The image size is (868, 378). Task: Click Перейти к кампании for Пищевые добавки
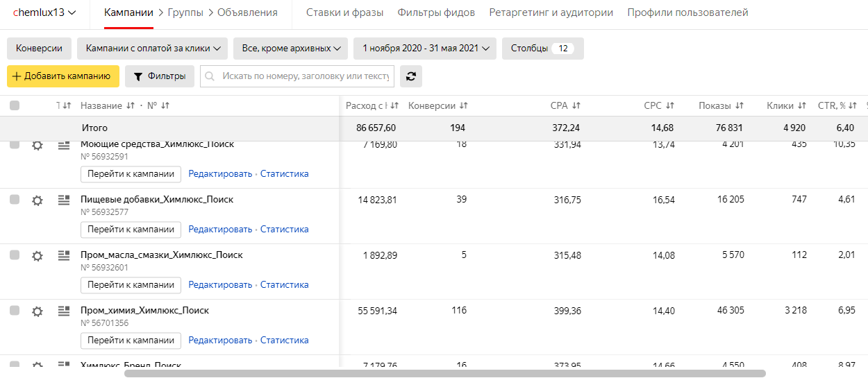pos(131,229)
